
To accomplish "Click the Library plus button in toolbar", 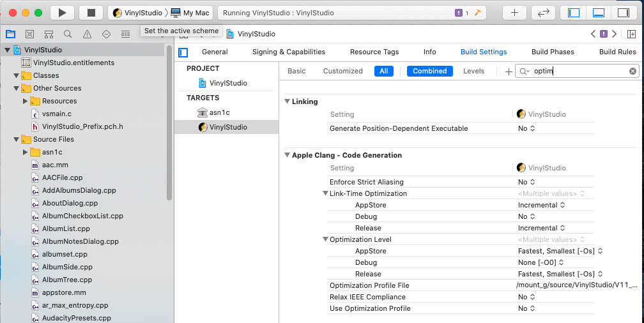I will pyautogui.click(x=514, y=13).
